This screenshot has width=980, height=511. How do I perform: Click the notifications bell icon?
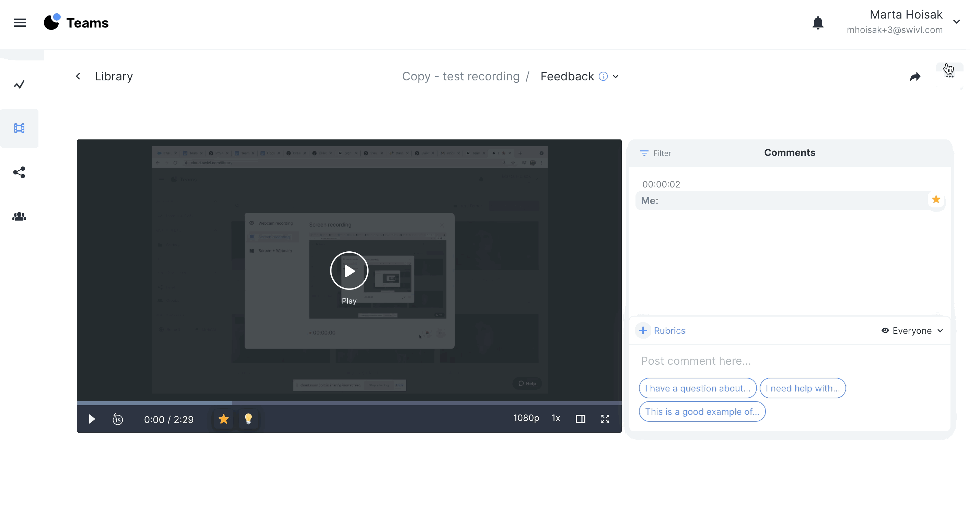(818, 23)
